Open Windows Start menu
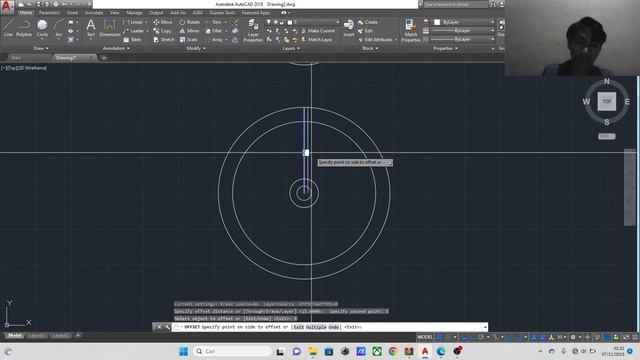Image resolution: width=640 pixels, height=360 pixels. pos(184,351)
